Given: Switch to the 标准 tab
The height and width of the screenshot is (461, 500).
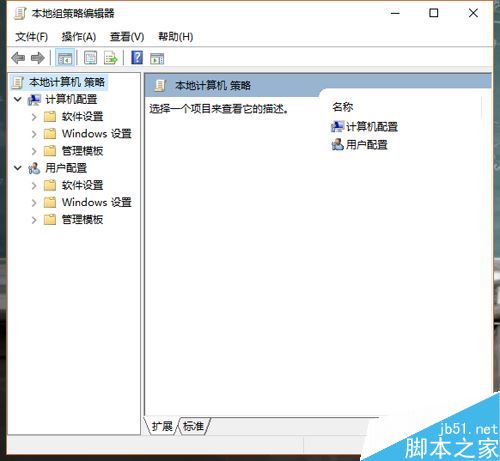Looking at the screenshot, I should click(194, 426).
